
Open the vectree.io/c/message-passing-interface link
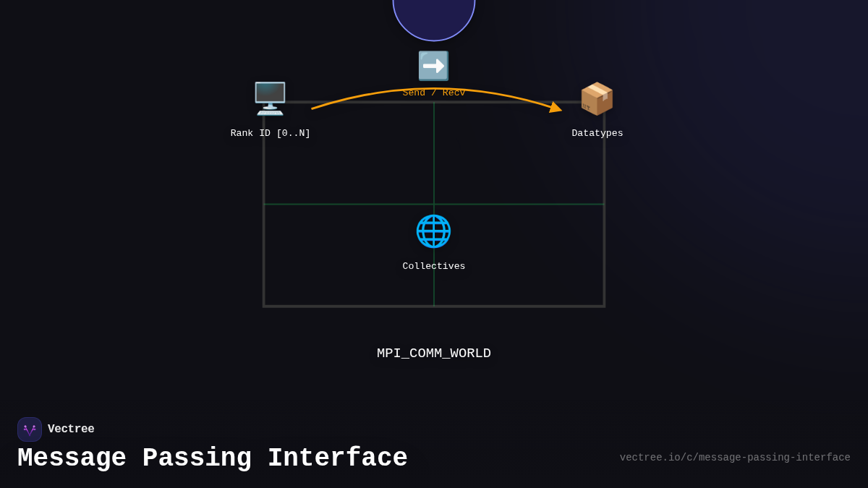[735, 457]
